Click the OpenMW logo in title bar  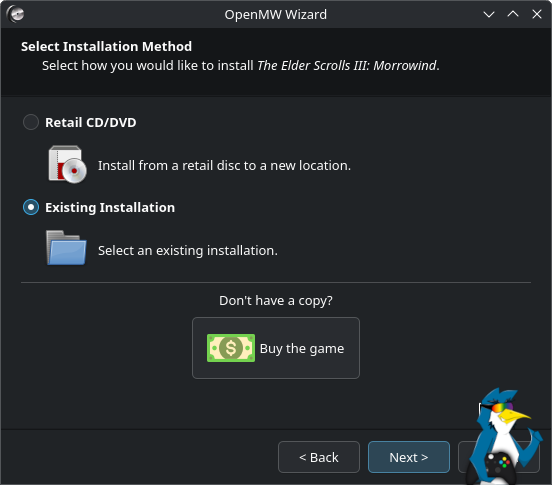pos(15,14)
